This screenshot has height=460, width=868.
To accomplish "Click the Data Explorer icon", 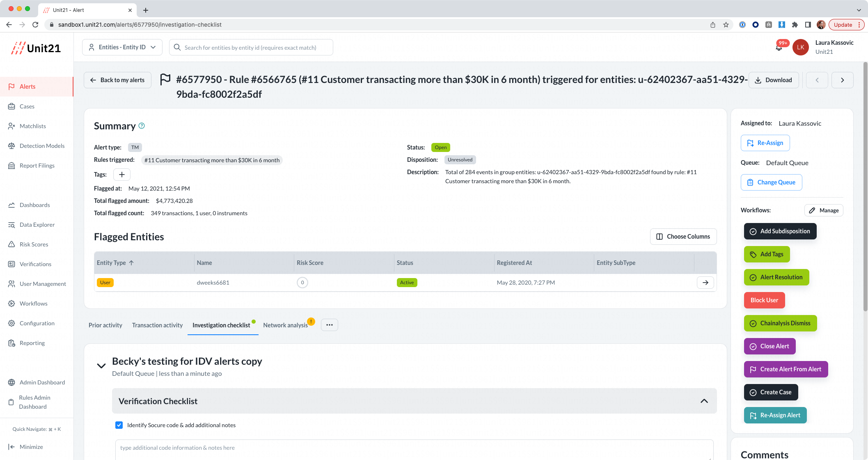I will 11,225.
